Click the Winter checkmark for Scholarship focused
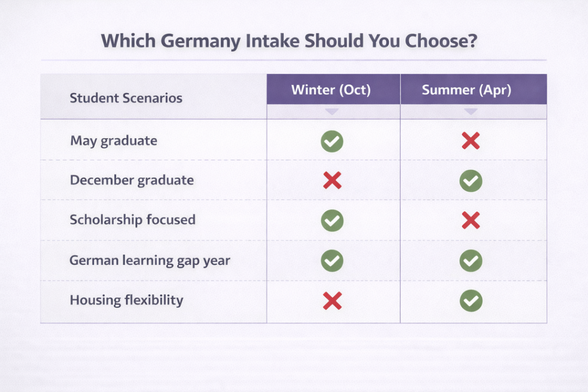 [x=332, y=220]
